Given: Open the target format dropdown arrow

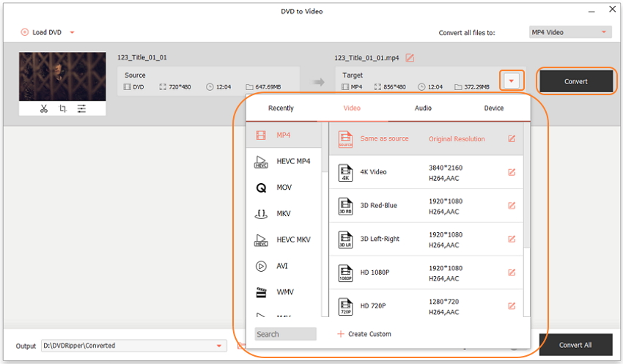Looking at the screenshot, I should 512,81.
